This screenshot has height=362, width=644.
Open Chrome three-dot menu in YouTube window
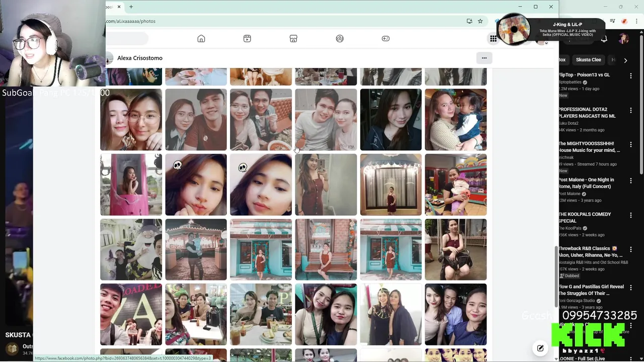(x=636, y=21)
